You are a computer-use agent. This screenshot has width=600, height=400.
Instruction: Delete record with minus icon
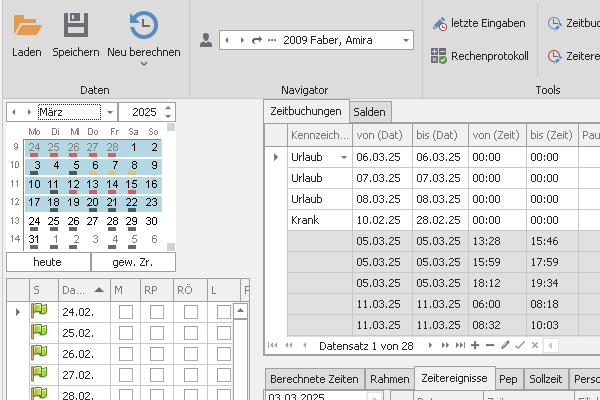(x=490, y=345)
